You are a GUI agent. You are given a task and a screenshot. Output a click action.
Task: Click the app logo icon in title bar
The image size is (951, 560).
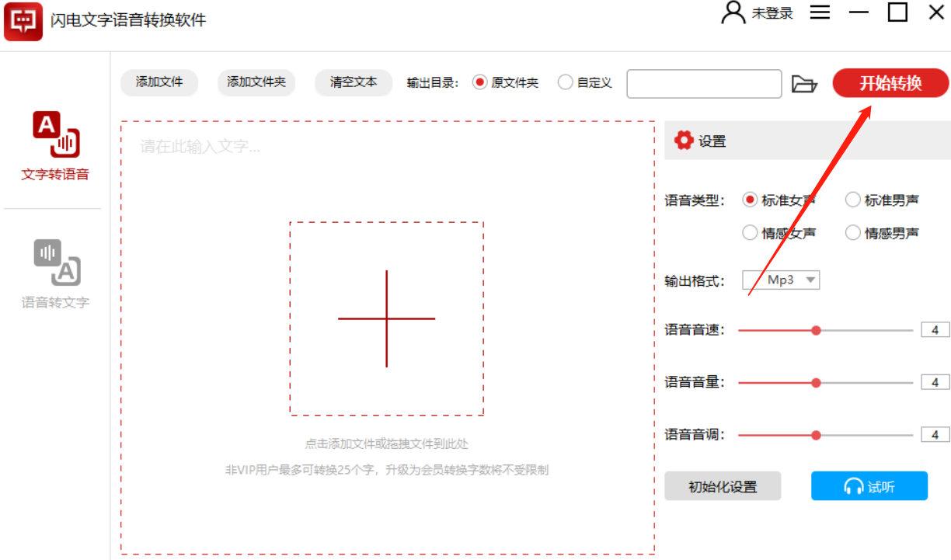[23, 21]
